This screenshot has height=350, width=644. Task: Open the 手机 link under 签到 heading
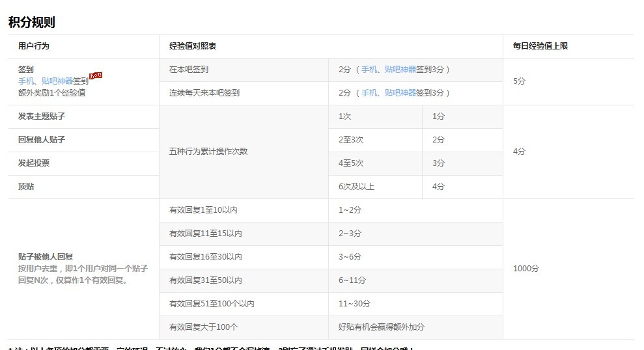pos(25,81)
